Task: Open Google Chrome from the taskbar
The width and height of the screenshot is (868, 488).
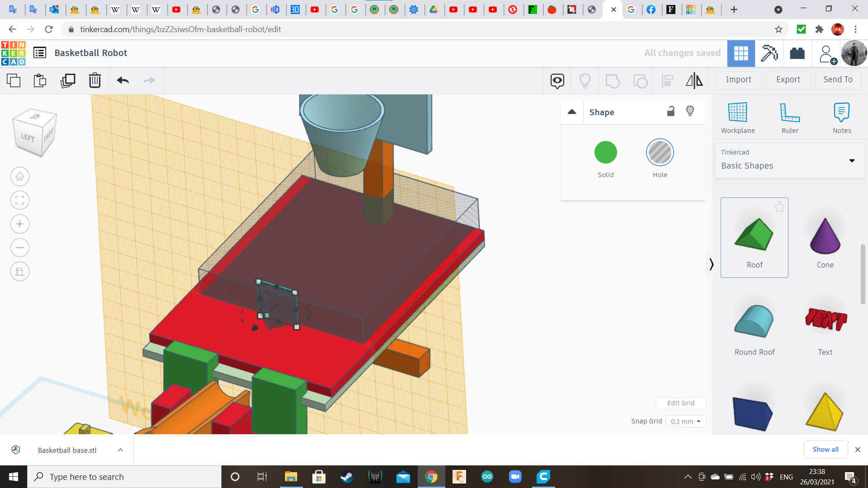Action: point(431,476)
